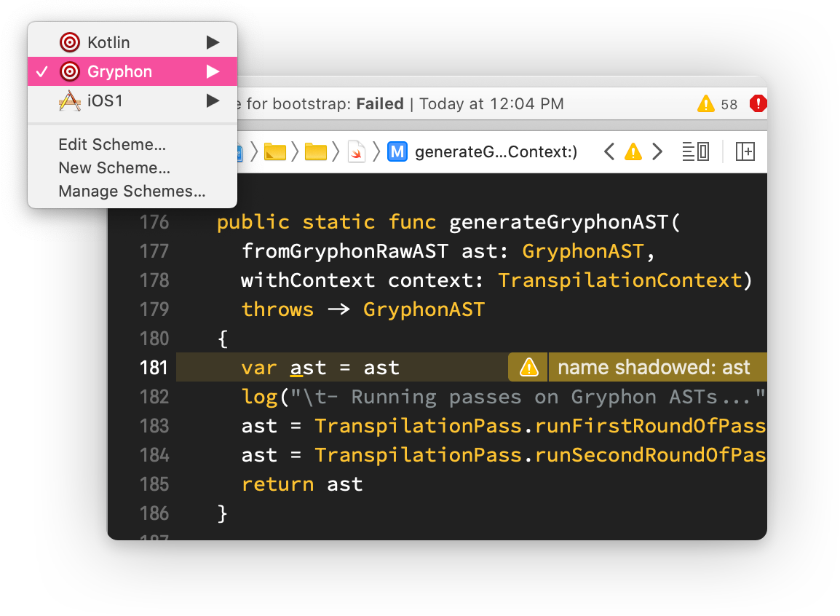Select the Kotlin scheme menu item
The image size is (840, 616).
pyautogui.click(x=132, y=42)
